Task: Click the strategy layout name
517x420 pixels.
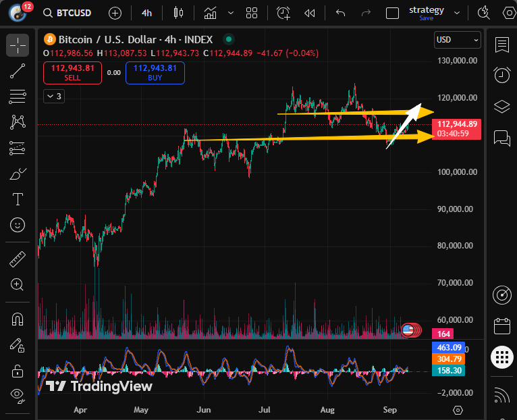Action: 427,10
